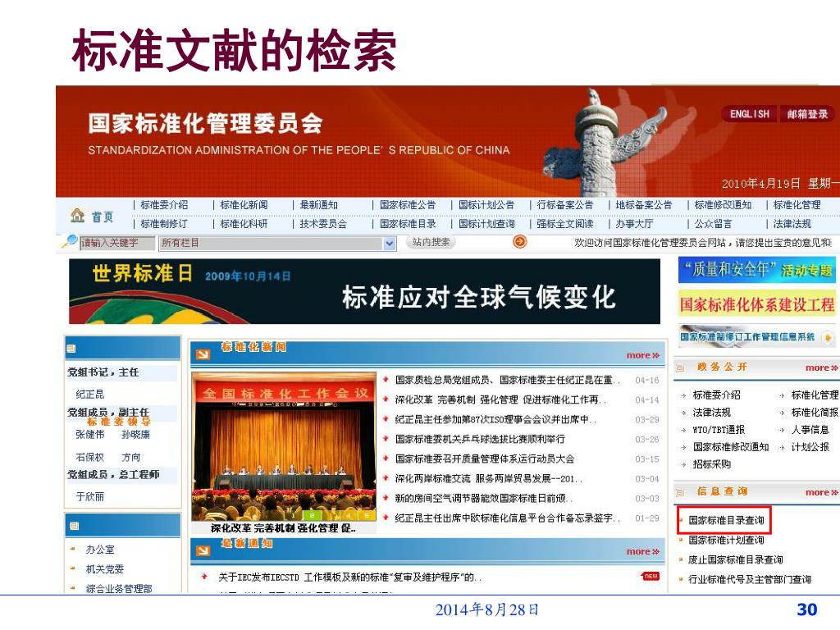Open news 深化两岸标准交流
Screen dimensions: 840x630
pos(489,478)
